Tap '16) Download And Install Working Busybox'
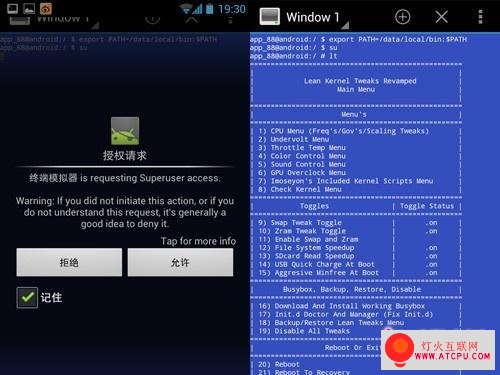The height and width of the screenshot is (375, 500). (x=342, y=306)
